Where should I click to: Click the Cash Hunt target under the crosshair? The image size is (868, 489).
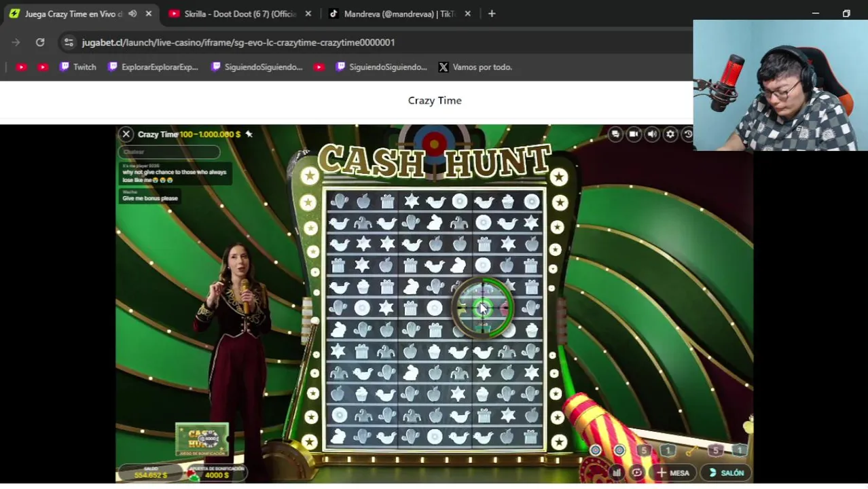point(482,308)
